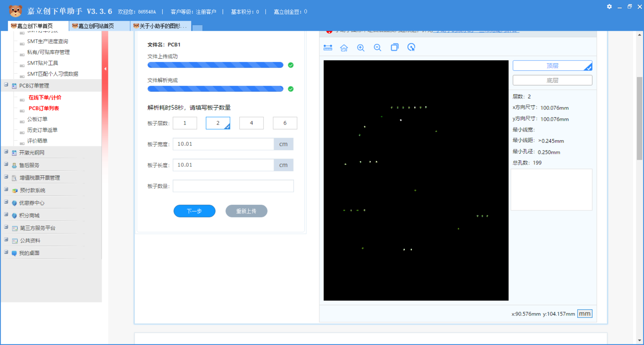644x345 pixels.
Task: Click the 公共资料 icon
Action: (x=15, y=241)
